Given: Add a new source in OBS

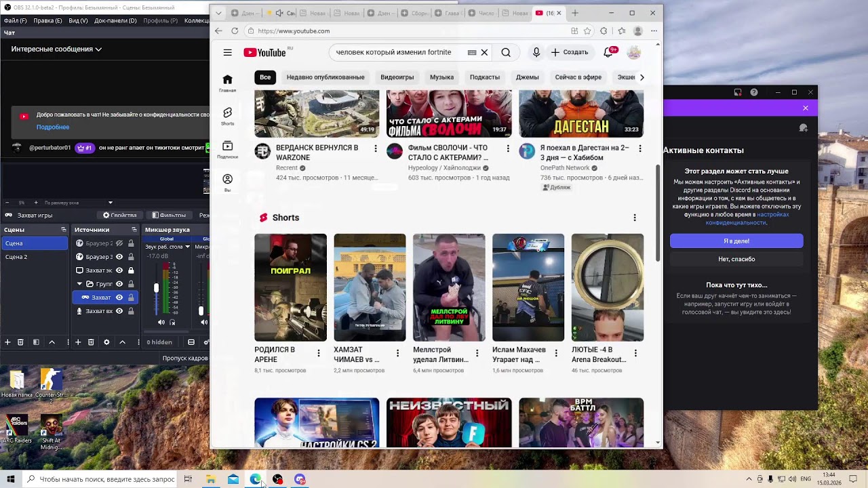Looking at the screenshot, I should [x=78, y=342].
